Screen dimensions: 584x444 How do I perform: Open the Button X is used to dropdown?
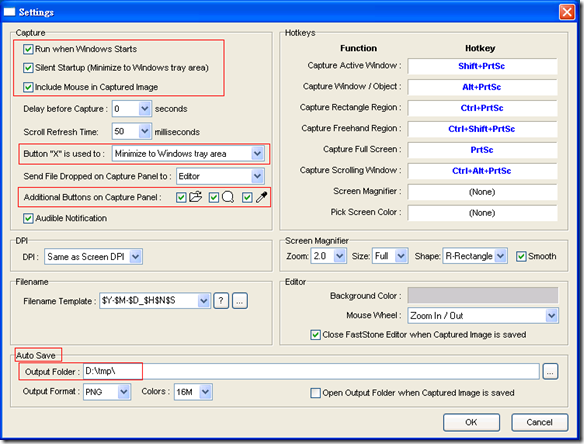[x=257, y=153]
